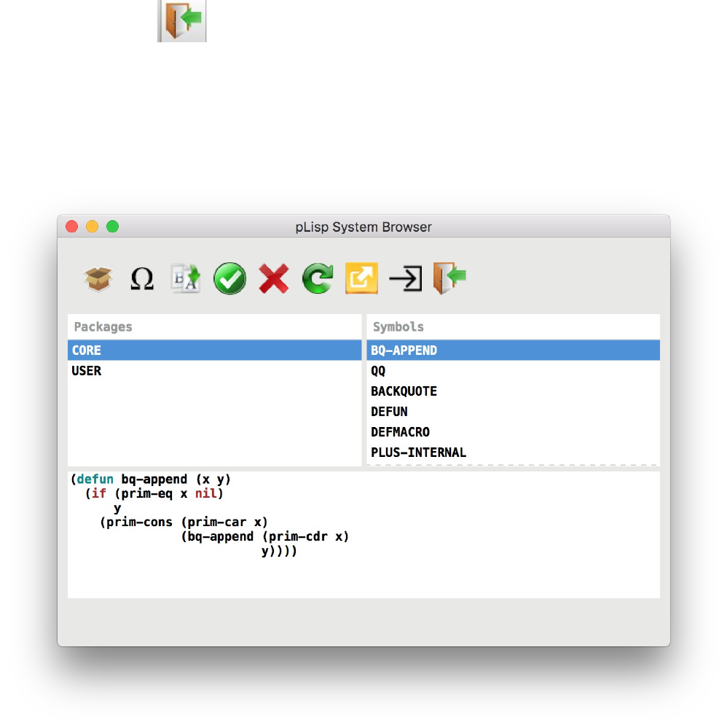The image size is (727, 728).
Task: Select the BQ-APPEND symbol
Action: [513, 350]
